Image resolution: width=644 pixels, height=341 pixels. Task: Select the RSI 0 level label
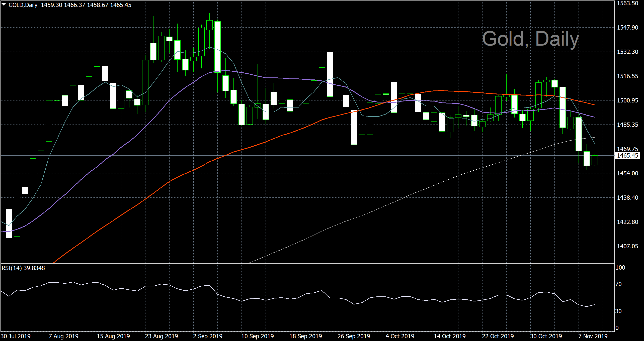[x=617, y=328]
